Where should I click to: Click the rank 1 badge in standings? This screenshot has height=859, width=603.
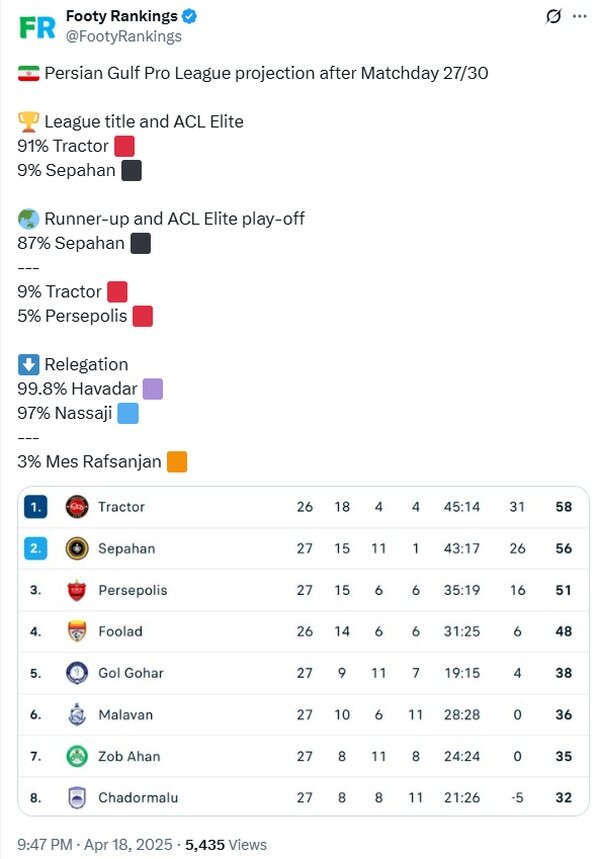tap(36, 507)
